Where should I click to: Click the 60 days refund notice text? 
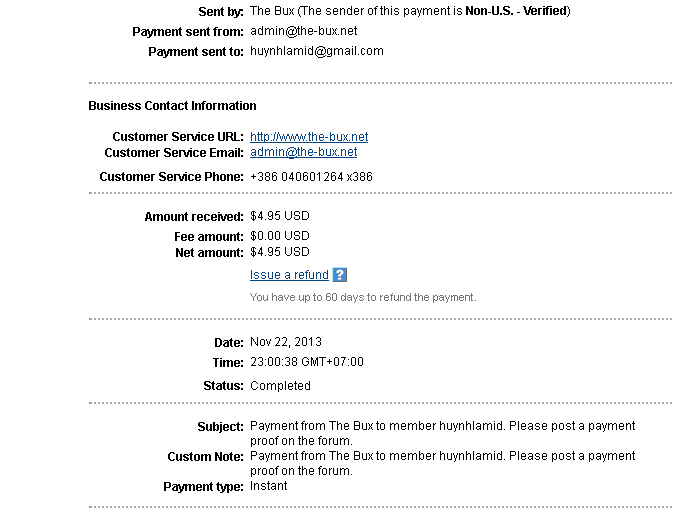tap(363, 297)
